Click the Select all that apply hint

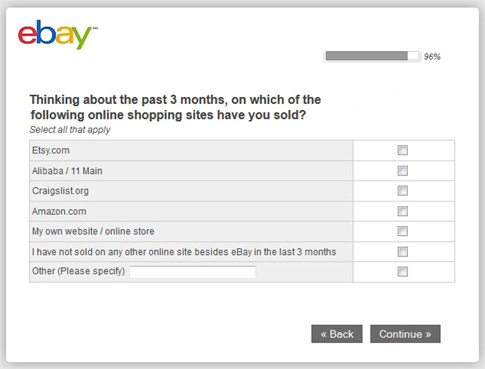pos(70,130)
